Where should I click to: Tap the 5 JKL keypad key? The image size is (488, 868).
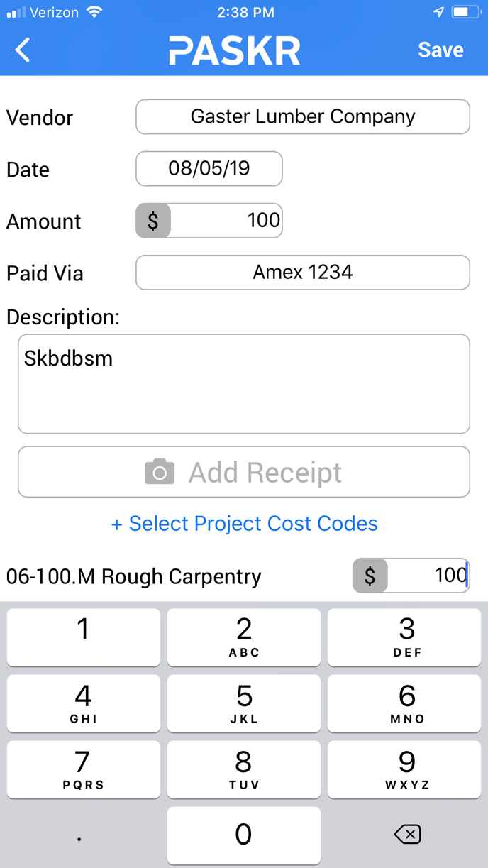(244, 703)
